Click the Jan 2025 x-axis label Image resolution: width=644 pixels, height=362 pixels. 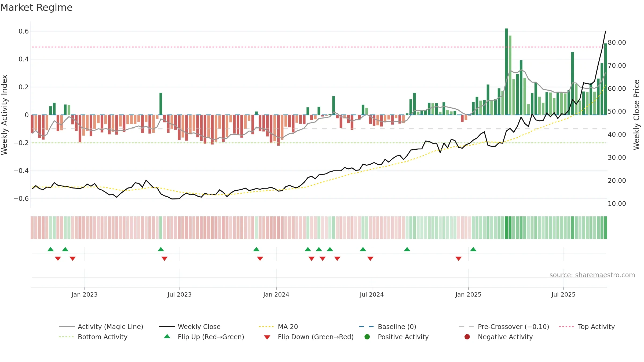tap(468, 295)
